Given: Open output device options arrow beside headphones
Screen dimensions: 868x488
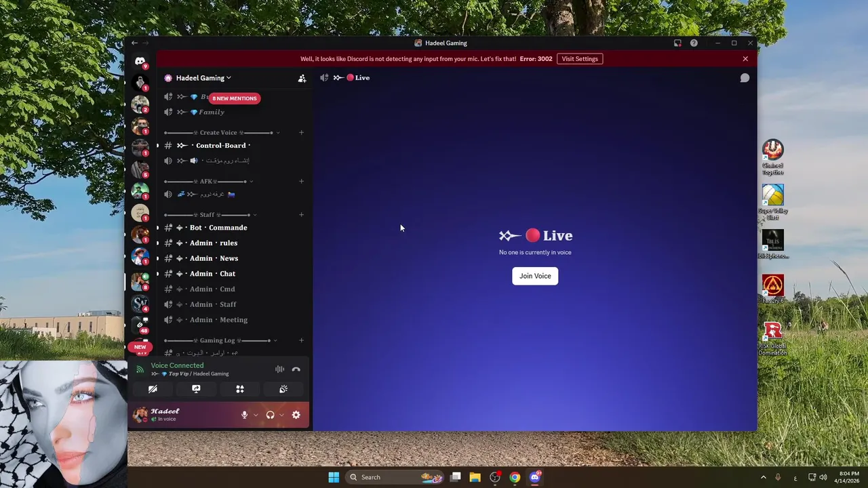Looking at the screenshot, I should click(x=281, y=415).
